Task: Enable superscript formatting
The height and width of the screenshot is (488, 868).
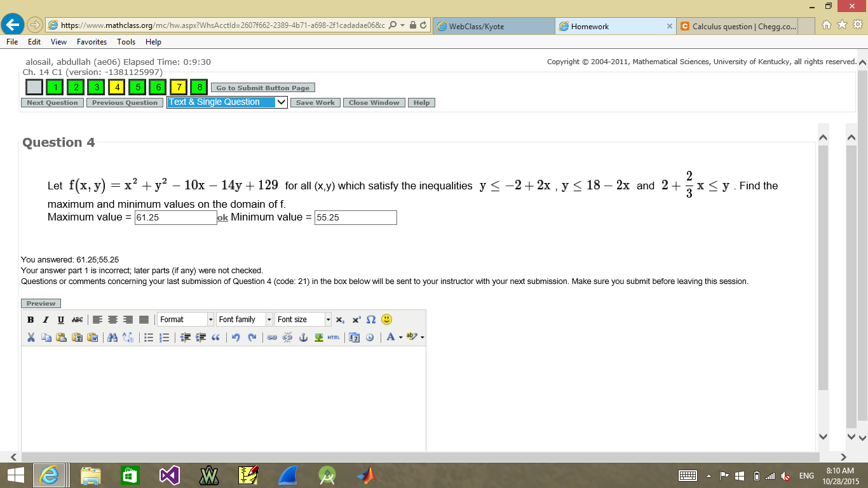Action: 355,320
